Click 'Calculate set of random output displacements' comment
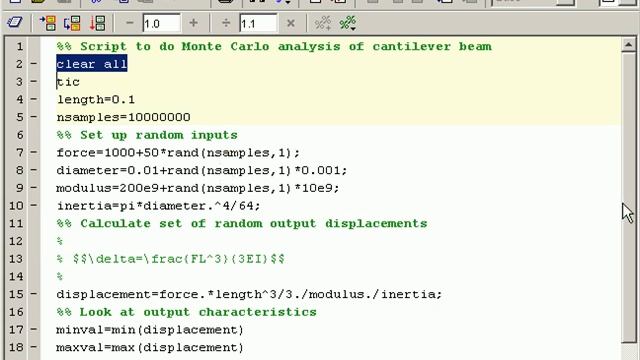The width and height of the screenshot is (640, 360). click(x=242, y=224)
